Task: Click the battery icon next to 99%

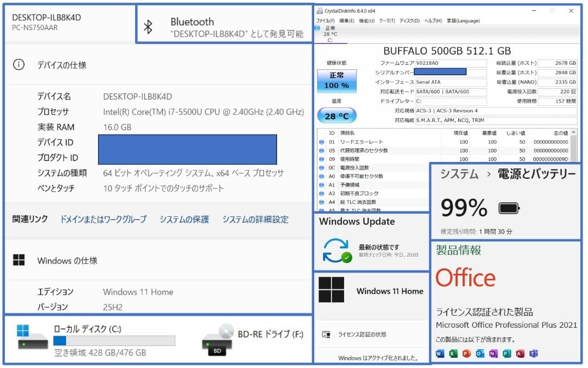Action: [x=509, y=208]
